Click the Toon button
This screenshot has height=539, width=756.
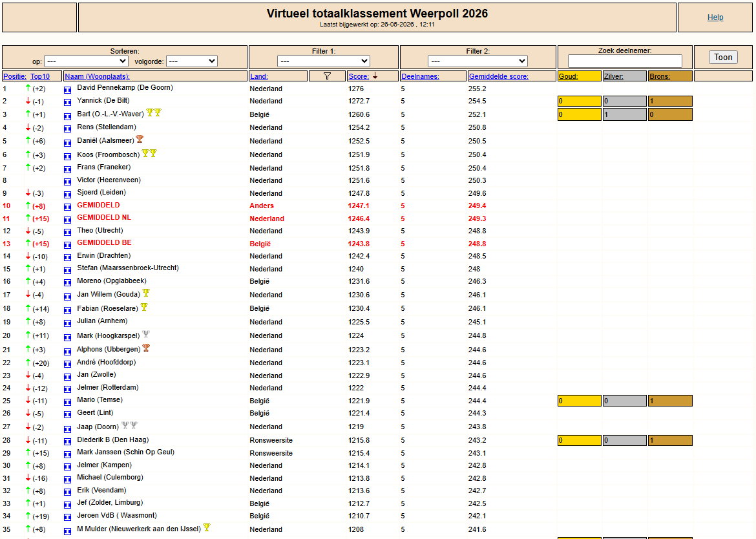click(723, 58)
